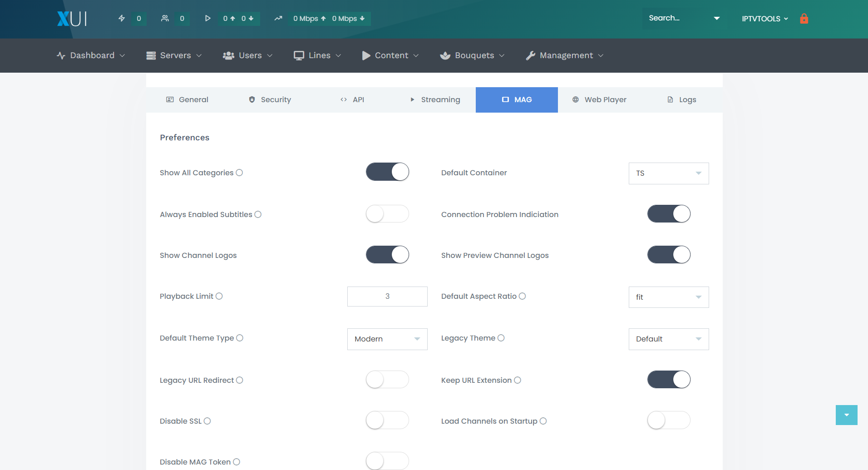Click the Default Aspect Ratio info icon
The image size is (868, 470).
pos(522,296)
